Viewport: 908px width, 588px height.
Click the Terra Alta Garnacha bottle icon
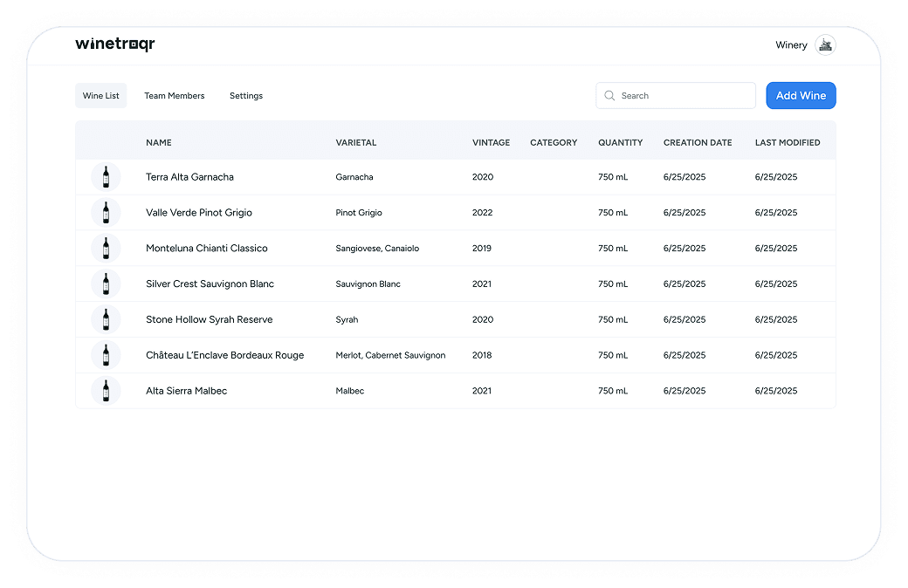[x=105, y=176]
